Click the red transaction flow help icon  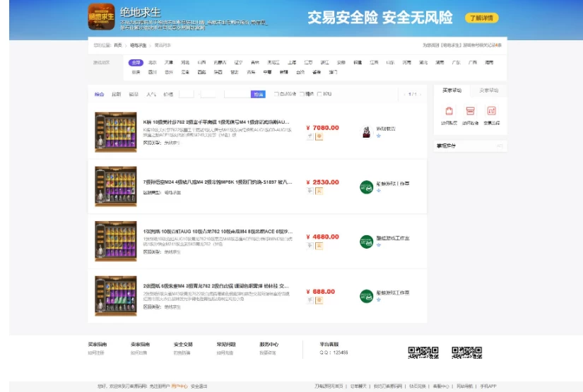492,111
